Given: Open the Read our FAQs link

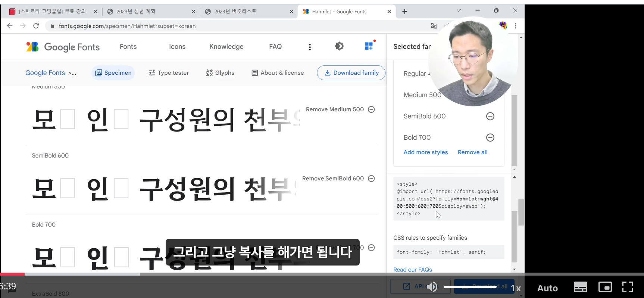Looking at the screenshot, I should pos(413,270).
